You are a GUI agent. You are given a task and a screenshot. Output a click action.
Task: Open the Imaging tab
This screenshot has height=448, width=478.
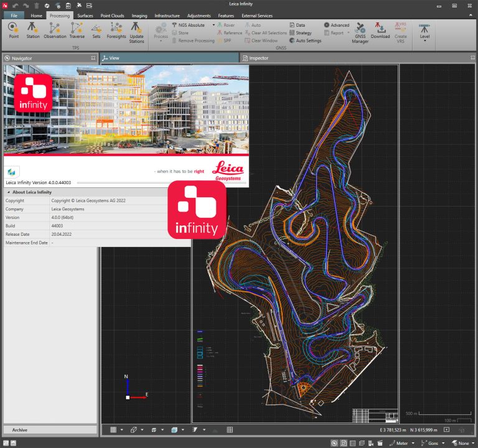139,16
